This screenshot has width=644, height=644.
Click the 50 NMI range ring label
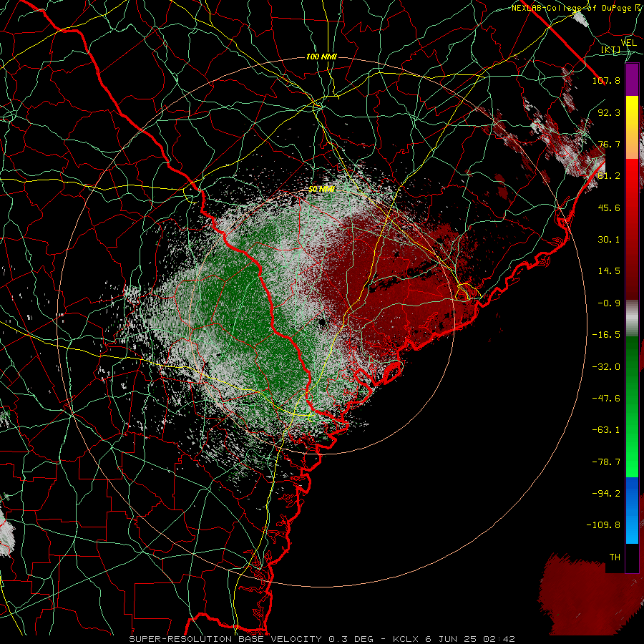[321, 190]
